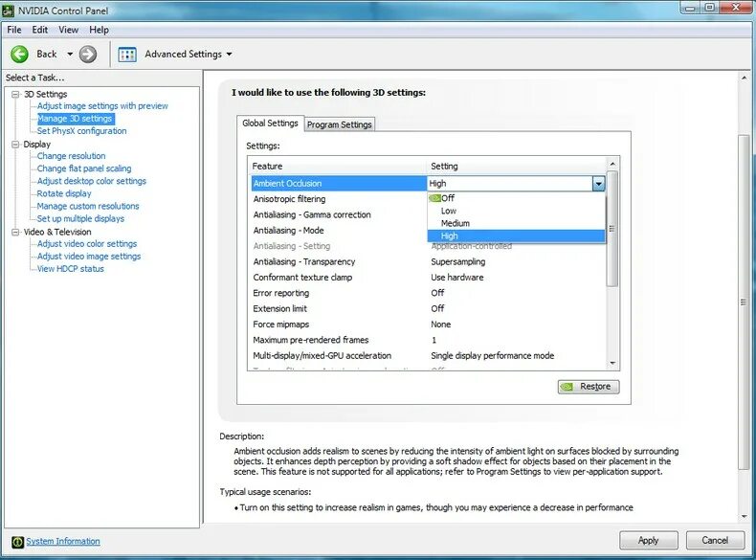Select the Ambient Occlusion feature row
This screenshot has width=756, height=560.
tap(339, 183)
